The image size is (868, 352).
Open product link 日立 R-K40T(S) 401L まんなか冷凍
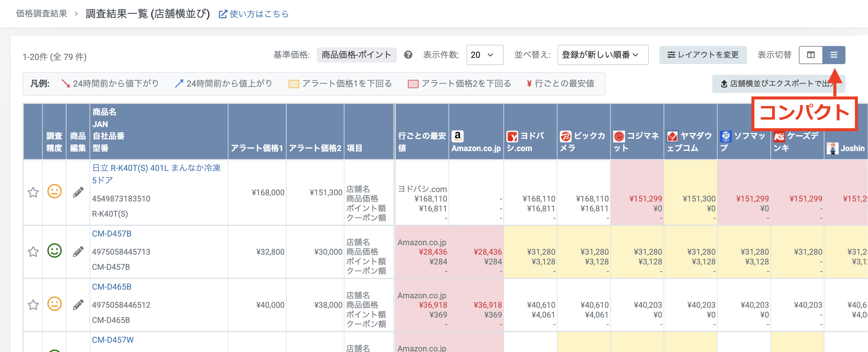tap(156, 174)
